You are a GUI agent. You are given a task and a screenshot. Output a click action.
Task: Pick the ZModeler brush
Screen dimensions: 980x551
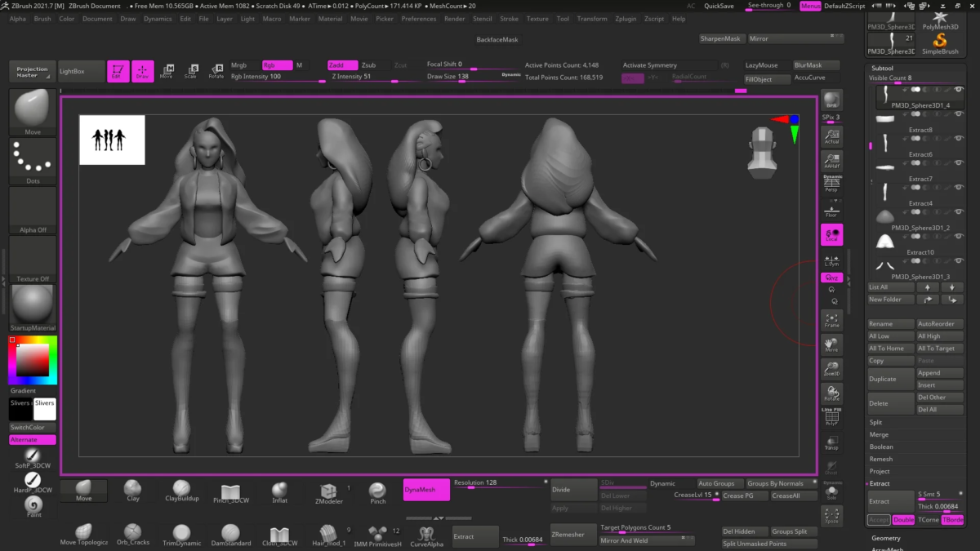[328, 491]
